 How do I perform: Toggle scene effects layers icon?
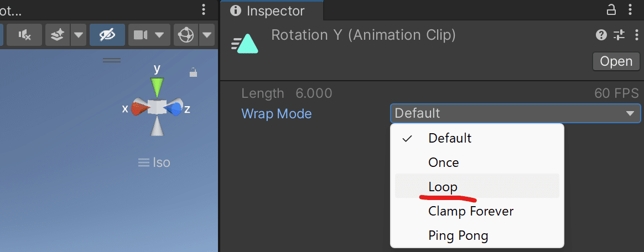(57, 35)
